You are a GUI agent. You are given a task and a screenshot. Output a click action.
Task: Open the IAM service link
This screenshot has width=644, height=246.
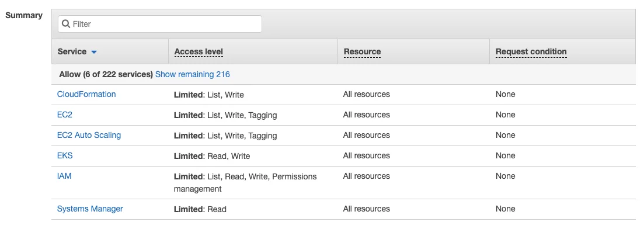pyautogui.click(x=64, y=176)
